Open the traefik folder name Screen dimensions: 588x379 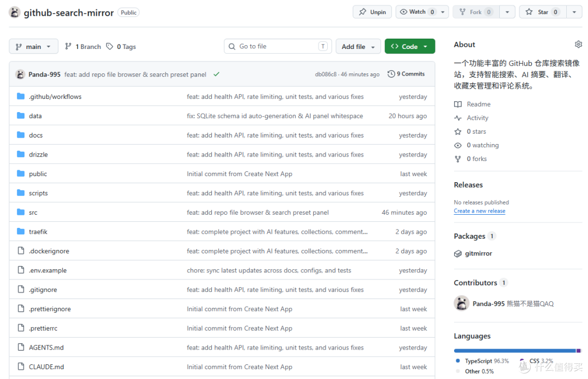click(x=38, y=232)
